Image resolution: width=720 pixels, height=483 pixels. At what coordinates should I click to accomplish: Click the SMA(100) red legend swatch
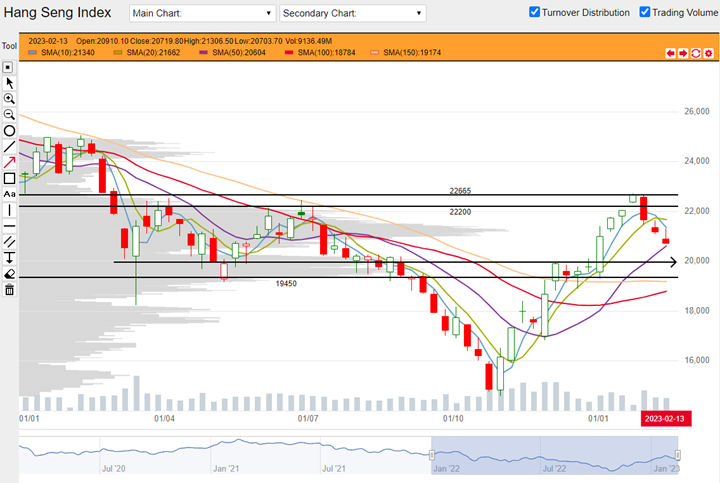(x=289, y=53)
